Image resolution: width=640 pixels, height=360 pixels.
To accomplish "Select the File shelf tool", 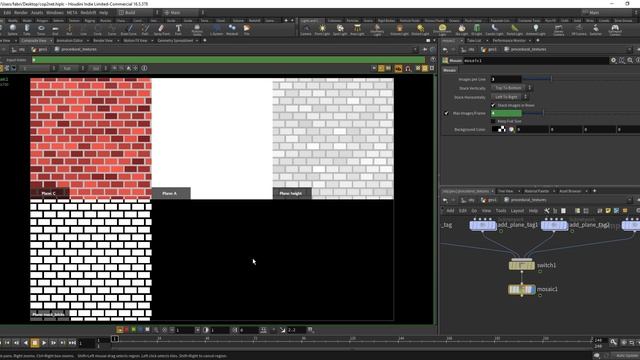I will coord(247,29).
